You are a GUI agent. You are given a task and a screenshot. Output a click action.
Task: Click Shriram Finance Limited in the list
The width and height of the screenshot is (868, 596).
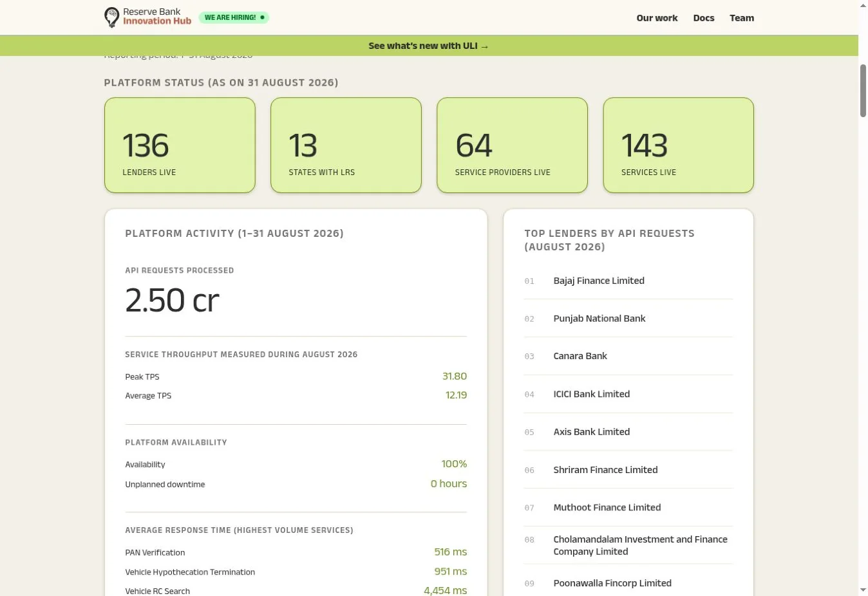pyautogui.click(x=605, y=470)
